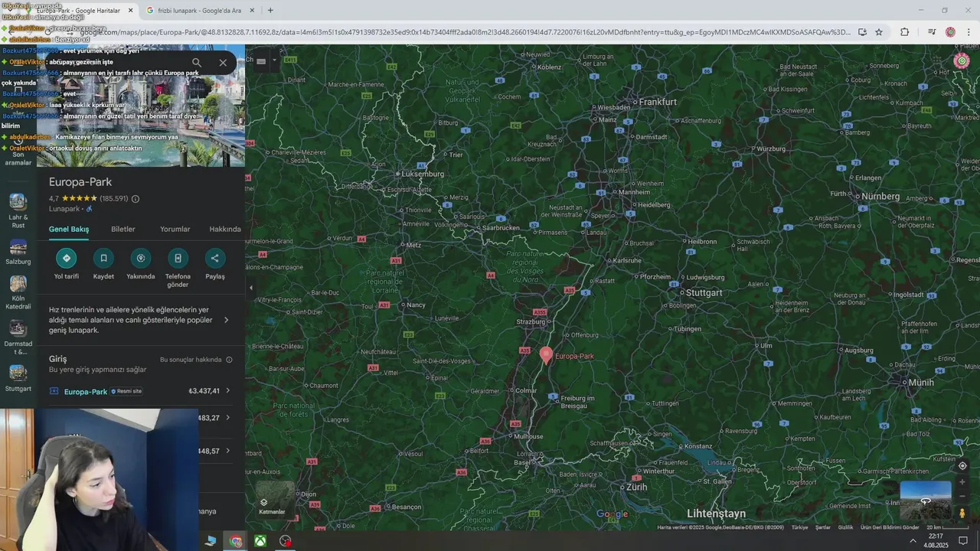980x551 pixels.
Task: Click the Paylaş share icon
Action: (x=214, y=258)
